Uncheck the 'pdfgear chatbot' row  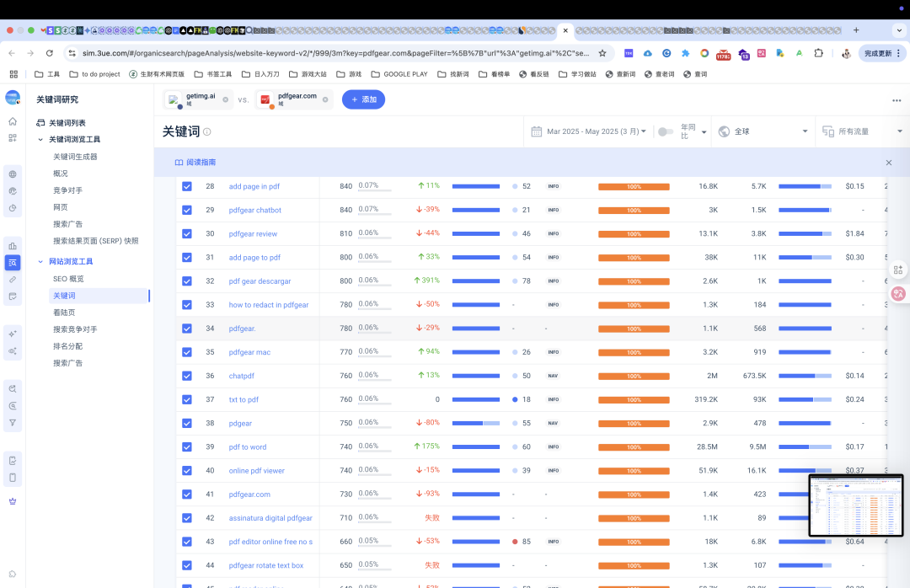coord(187,210)
